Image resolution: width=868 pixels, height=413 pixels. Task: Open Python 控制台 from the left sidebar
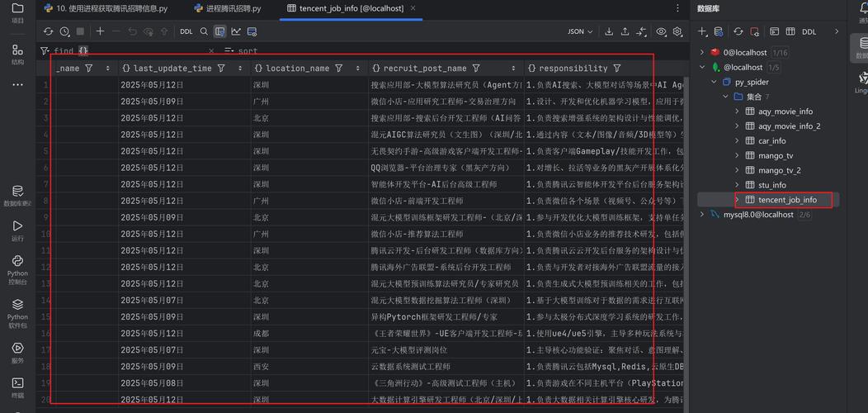(x=17, y=265)
